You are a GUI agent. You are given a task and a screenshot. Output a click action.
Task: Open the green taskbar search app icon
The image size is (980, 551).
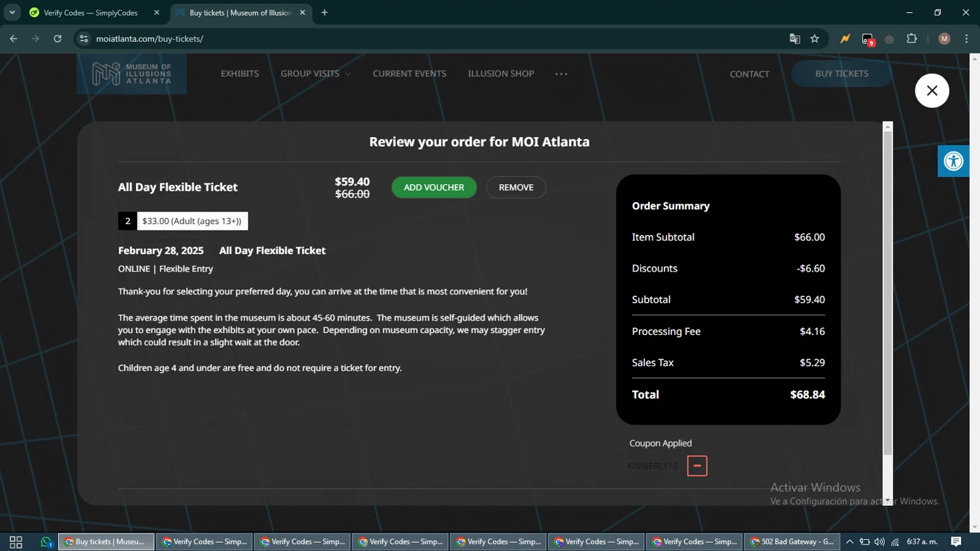click(x=46, y=542)
